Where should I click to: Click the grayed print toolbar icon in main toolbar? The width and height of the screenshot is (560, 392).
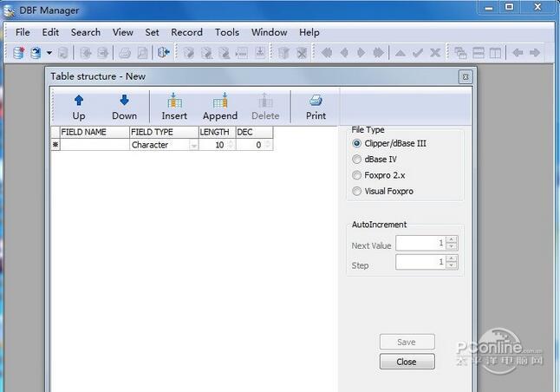(125, 53)
